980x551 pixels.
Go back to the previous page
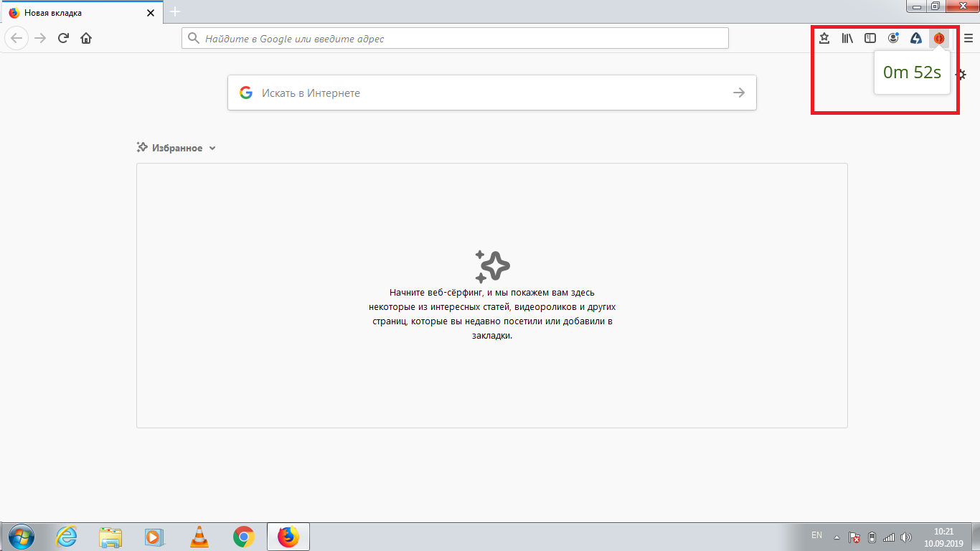pyautogui.click(x=17, y=38)
